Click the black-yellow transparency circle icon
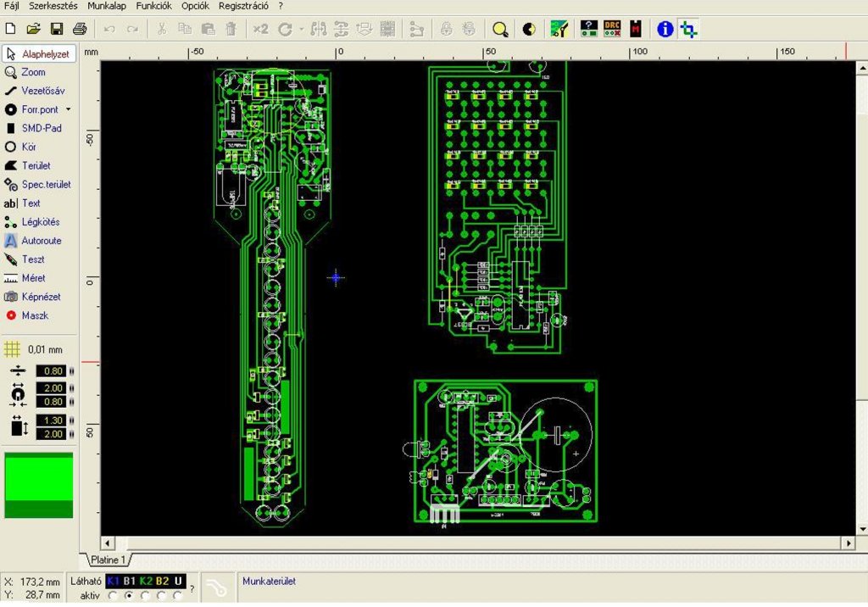The height and width of the screenshot is (607, 868). tap(529, 29)
